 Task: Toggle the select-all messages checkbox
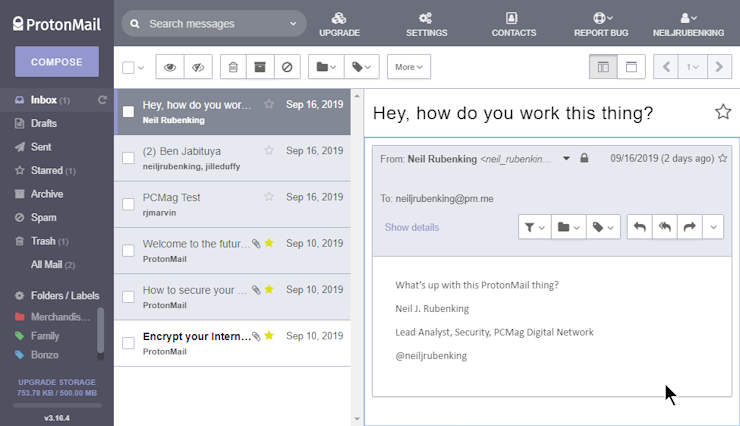click(128, 67)
